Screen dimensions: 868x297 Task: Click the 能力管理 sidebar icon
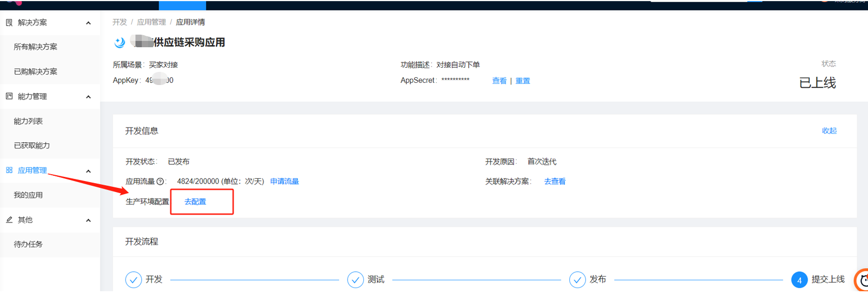(x=9, y=97)
